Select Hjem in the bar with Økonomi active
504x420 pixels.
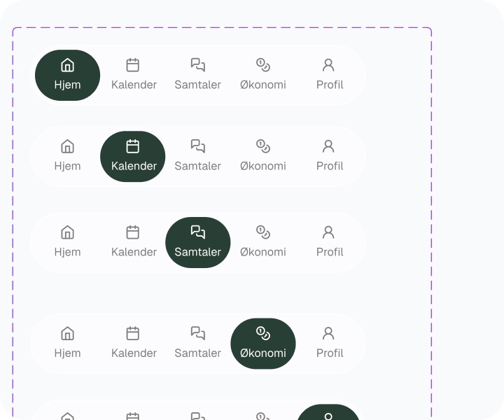pyautogui.click(x=67, y=344)
